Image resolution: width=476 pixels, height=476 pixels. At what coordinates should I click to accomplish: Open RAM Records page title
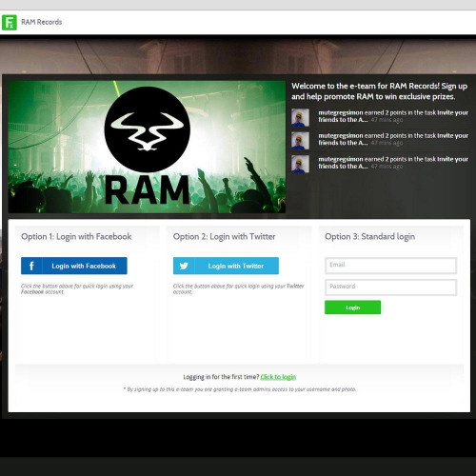(x=41, y=22)
